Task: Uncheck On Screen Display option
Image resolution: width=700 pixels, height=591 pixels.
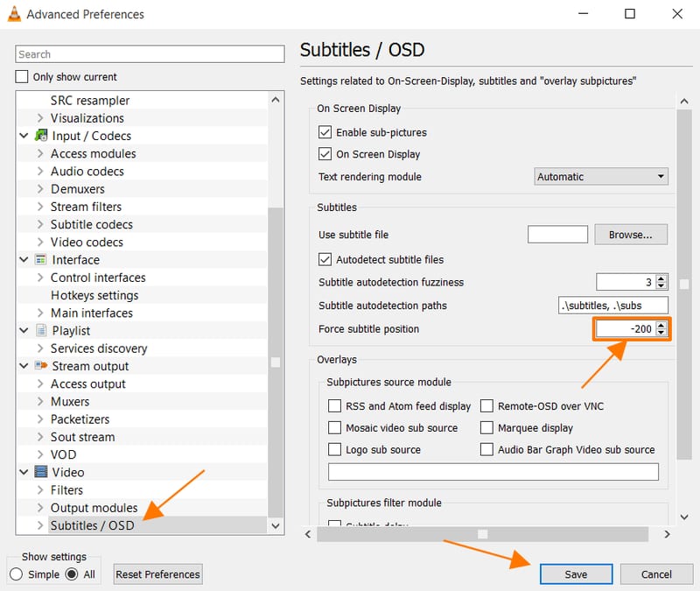Action: [325, 154]
